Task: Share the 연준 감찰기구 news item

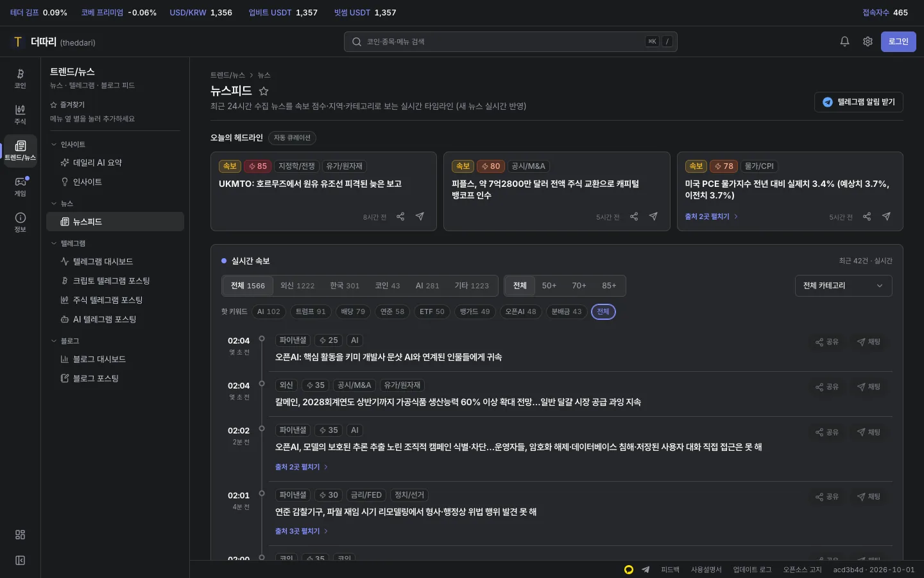Action: coord(827,496)
